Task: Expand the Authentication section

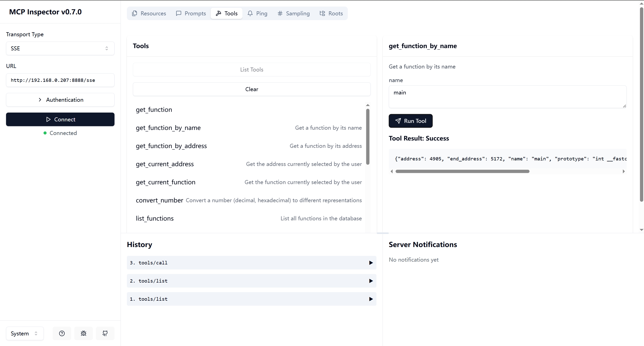Action: pos(60,100)
